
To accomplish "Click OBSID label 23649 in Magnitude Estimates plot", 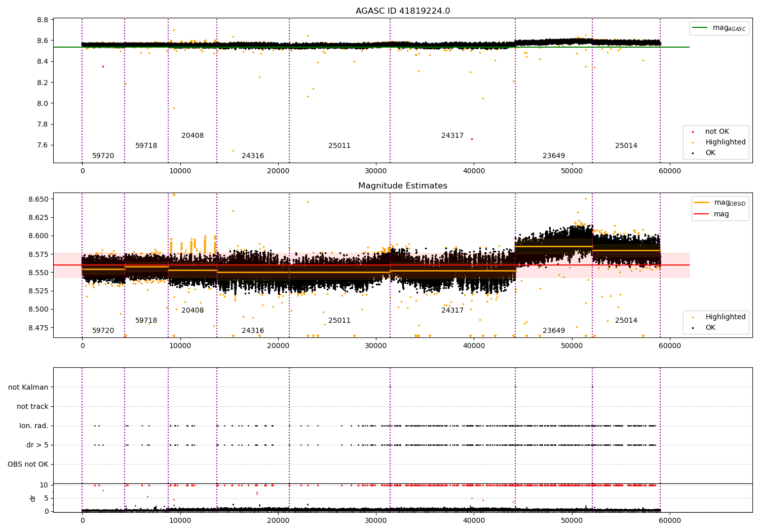I will [x=554, y=331].
